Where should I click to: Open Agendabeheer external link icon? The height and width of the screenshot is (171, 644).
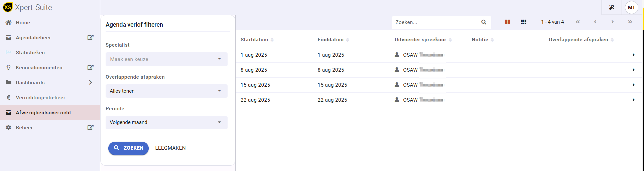pyautogui.click(x=90, y=37)
